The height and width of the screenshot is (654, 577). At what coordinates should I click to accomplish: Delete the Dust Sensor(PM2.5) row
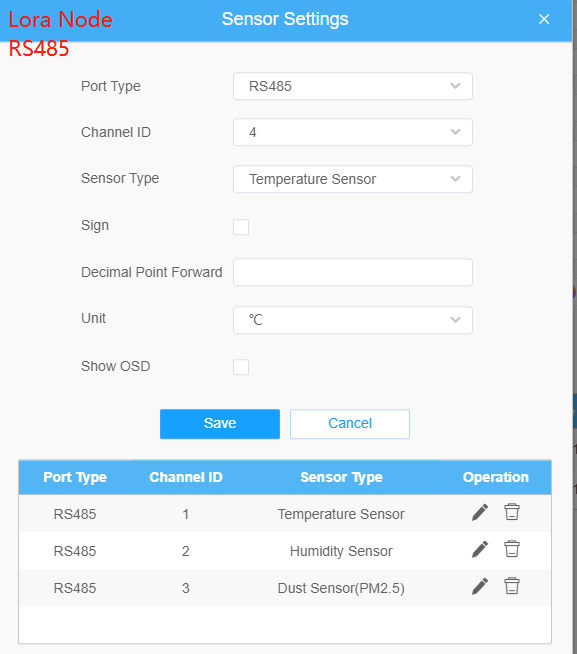[512, 586]
